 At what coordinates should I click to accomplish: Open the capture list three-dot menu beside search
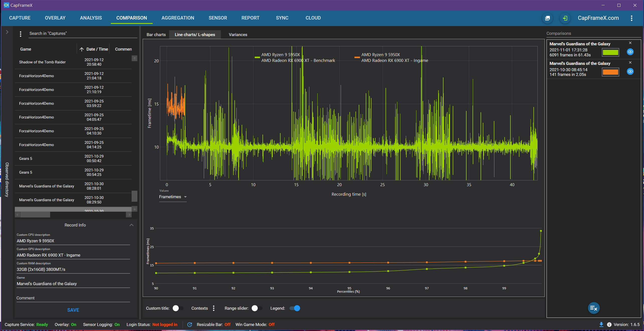pos(21,34)
